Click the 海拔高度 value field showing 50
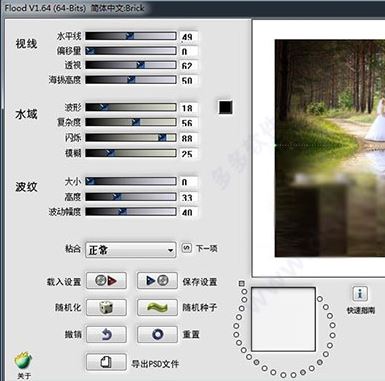 tap(188, 80)
